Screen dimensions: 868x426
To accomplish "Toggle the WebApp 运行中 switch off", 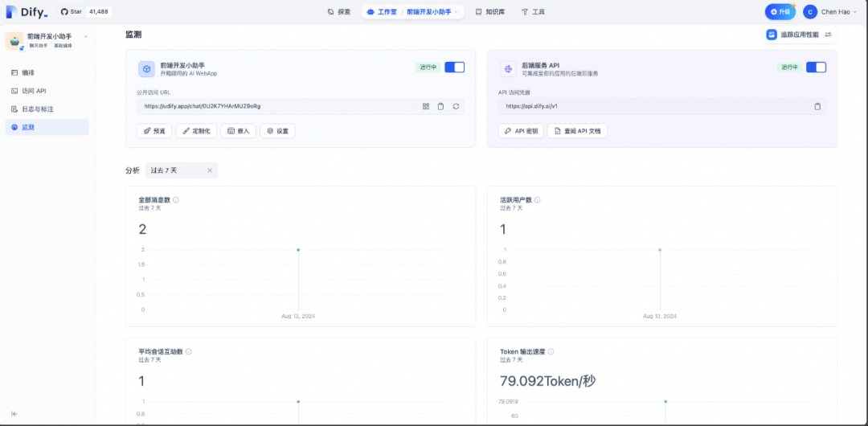I will [x=454, y=67].
